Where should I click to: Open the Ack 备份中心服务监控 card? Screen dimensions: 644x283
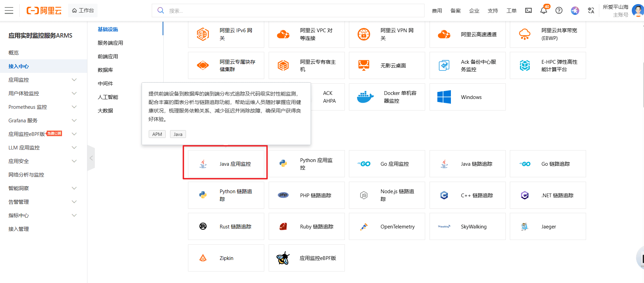(468, 65)
